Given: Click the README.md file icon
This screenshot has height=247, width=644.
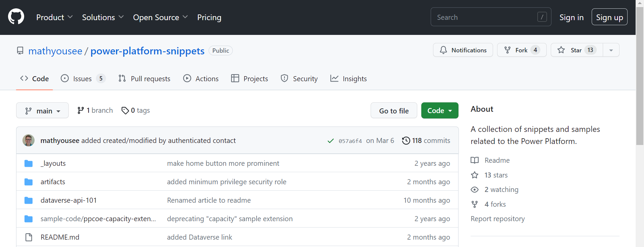Looking at the screenshot, I should tap(29, 237).
